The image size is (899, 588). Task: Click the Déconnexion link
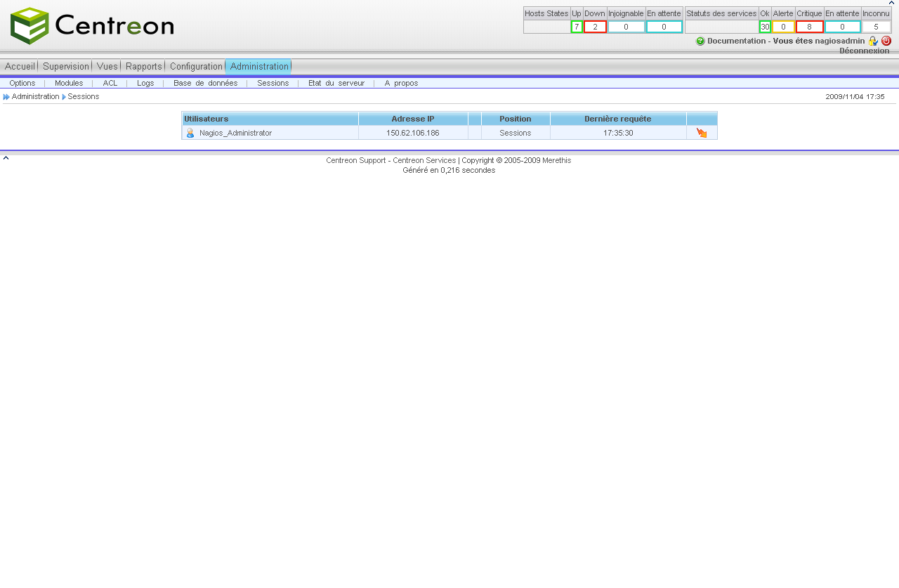[864, 51]
